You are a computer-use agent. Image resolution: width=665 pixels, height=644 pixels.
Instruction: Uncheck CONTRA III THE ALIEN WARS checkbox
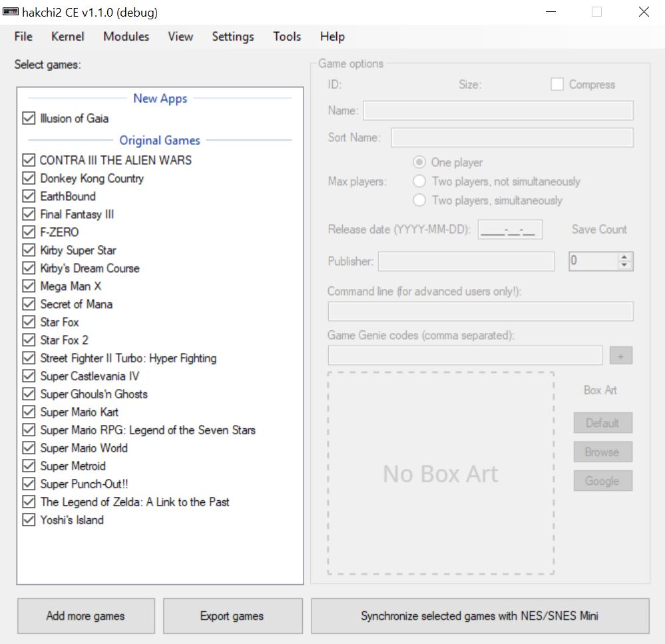click(x=29, y=160)
